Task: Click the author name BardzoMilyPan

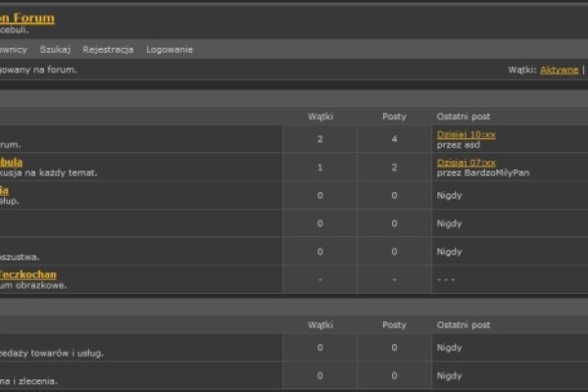Action: (482, 172)
